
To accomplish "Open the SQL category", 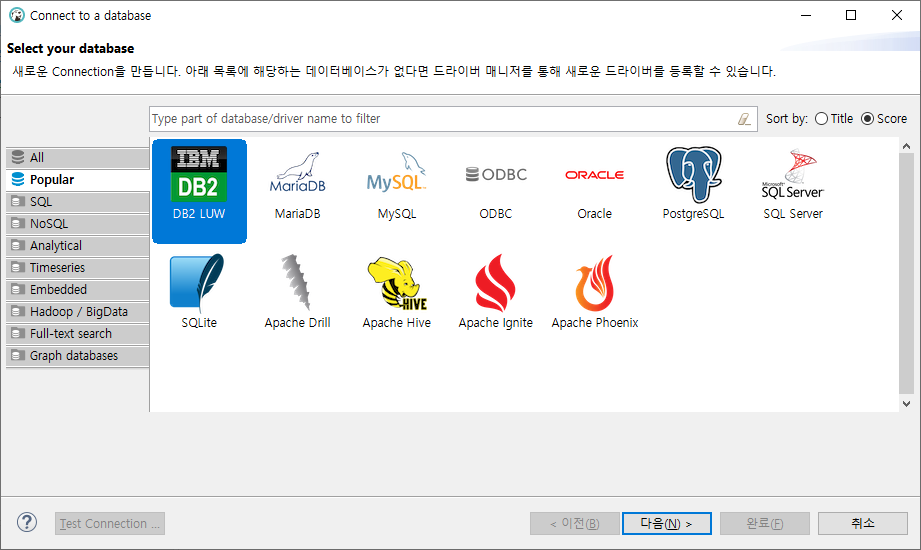I will pyautogui.click(x=78, y=202).
